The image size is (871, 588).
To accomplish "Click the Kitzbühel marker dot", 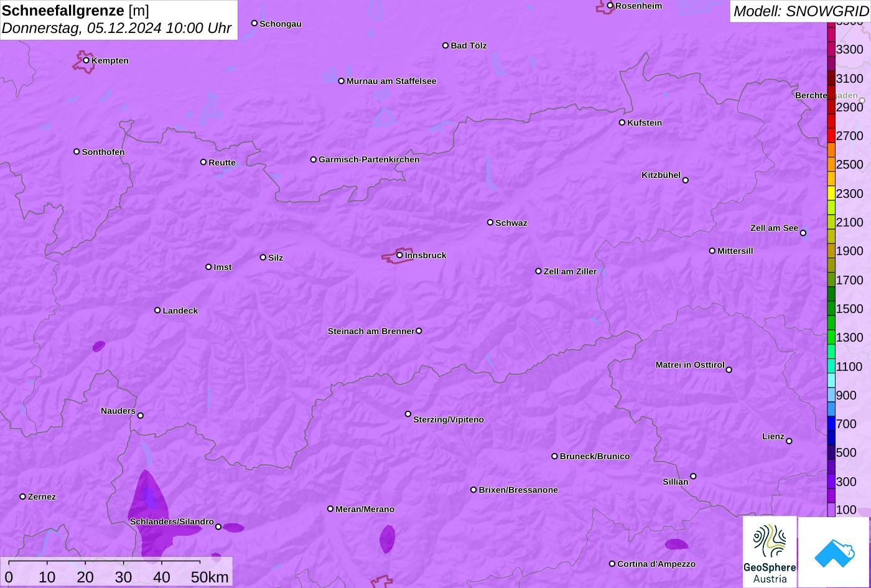I will [686, 180].
